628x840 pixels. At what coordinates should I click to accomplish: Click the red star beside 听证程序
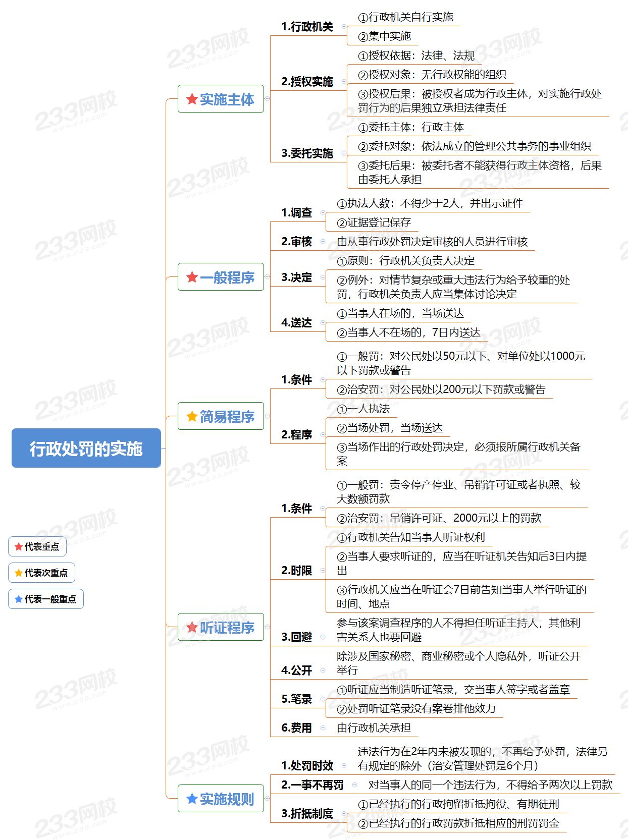point(192,627)
